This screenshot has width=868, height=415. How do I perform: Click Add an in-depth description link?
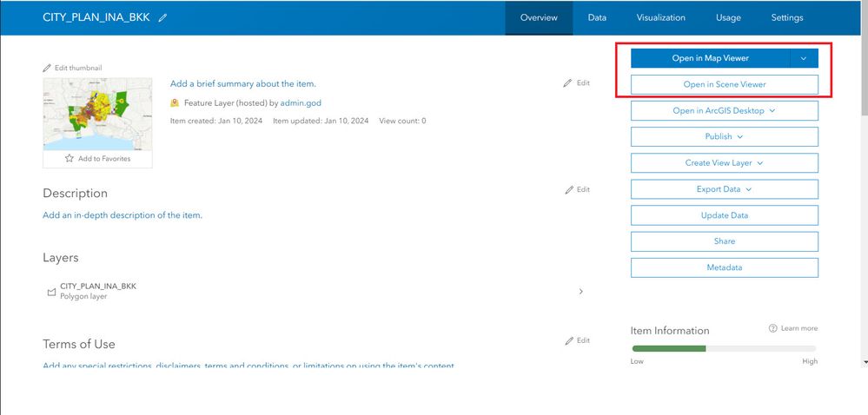(123, 215)
